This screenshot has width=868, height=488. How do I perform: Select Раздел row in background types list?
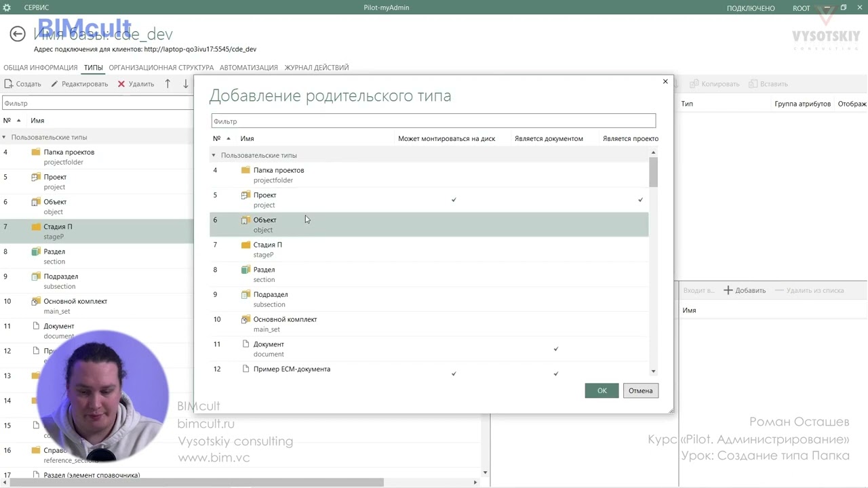pos(97,256)
